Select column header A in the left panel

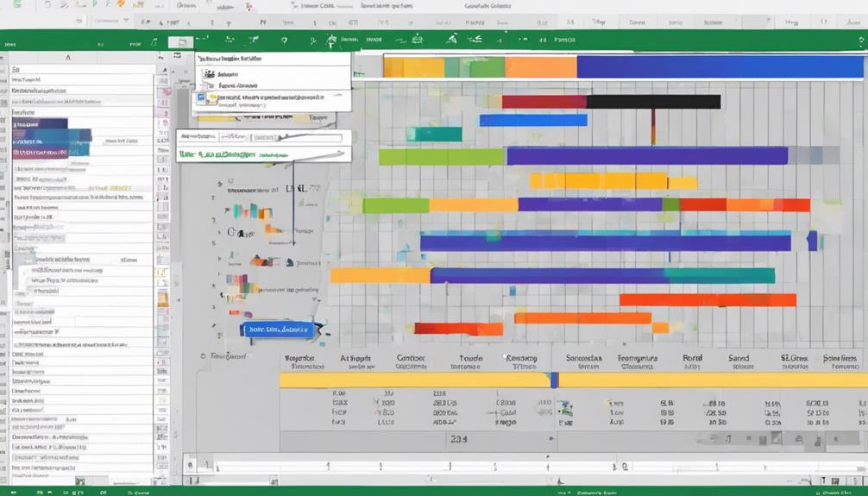[68, 58]
